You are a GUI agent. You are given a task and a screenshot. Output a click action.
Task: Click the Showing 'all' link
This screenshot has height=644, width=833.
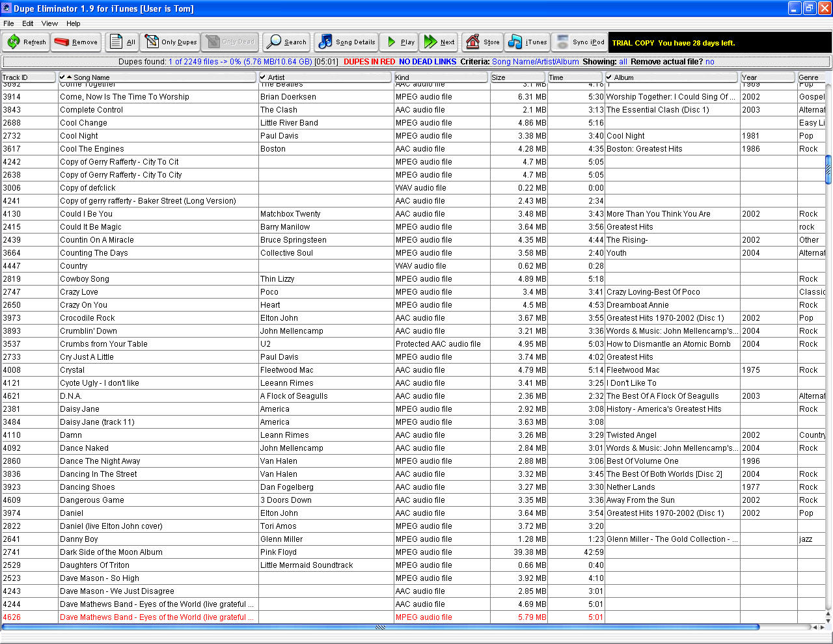pyautogui.click(x=623, y=62)
